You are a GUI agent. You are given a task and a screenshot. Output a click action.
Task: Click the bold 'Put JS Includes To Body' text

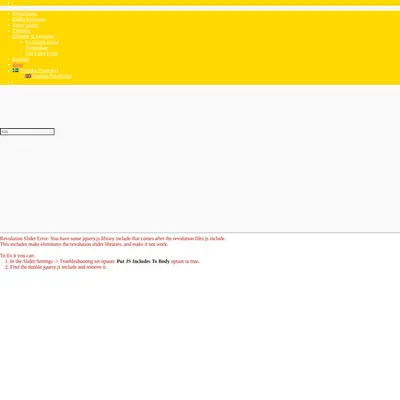coord(143,261)
